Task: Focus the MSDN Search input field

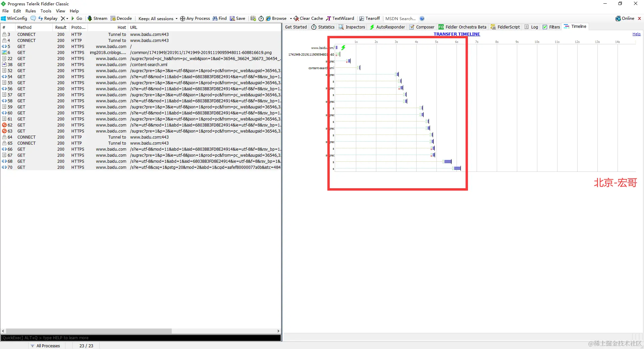Action: (x=400, y=18)
